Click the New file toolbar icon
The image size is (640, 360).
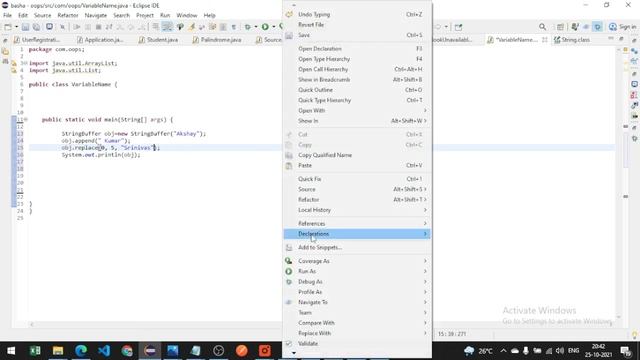pyautogui.click(x=8, y=27)
